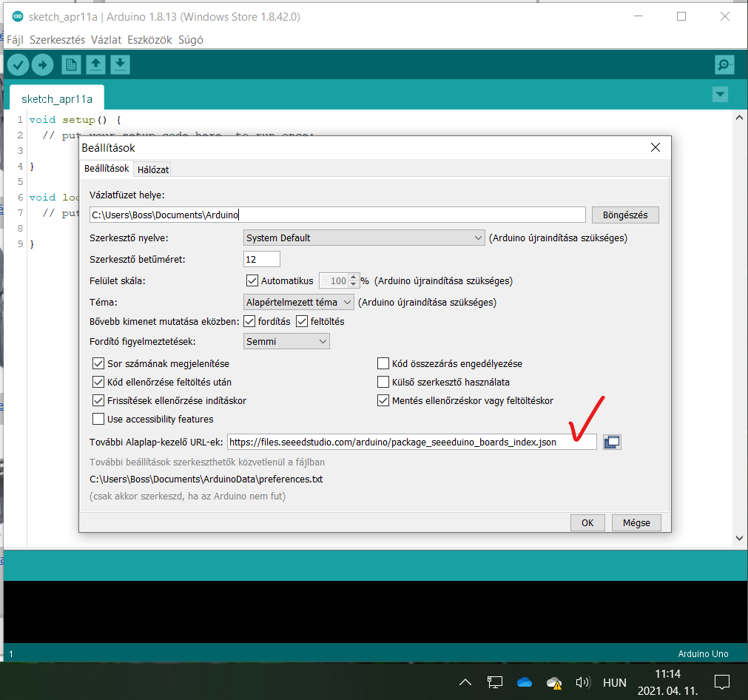Toggle the fordítás verbose output checkbox
Image resolution: width=748 pixels, height=700 pixels.
(x=249, y=321)
